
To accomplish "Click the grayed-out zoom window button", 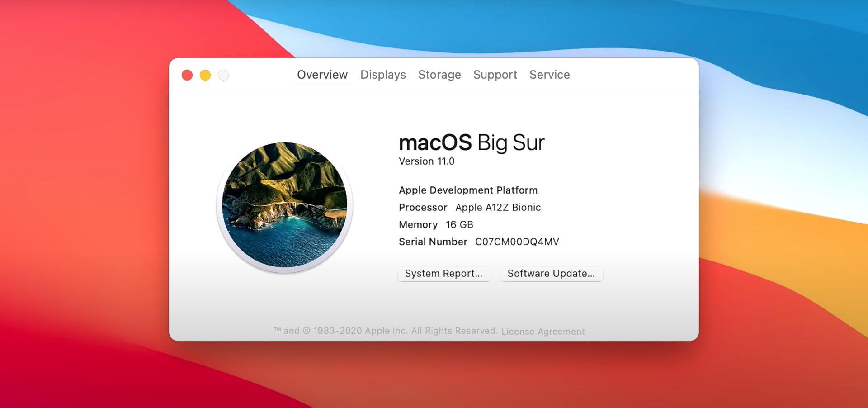I will [x=223, y=75].
